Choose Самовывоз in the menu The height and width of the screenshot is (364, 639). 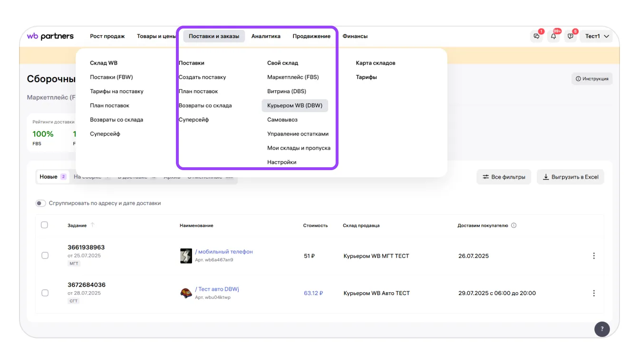(x=282, y=120)
